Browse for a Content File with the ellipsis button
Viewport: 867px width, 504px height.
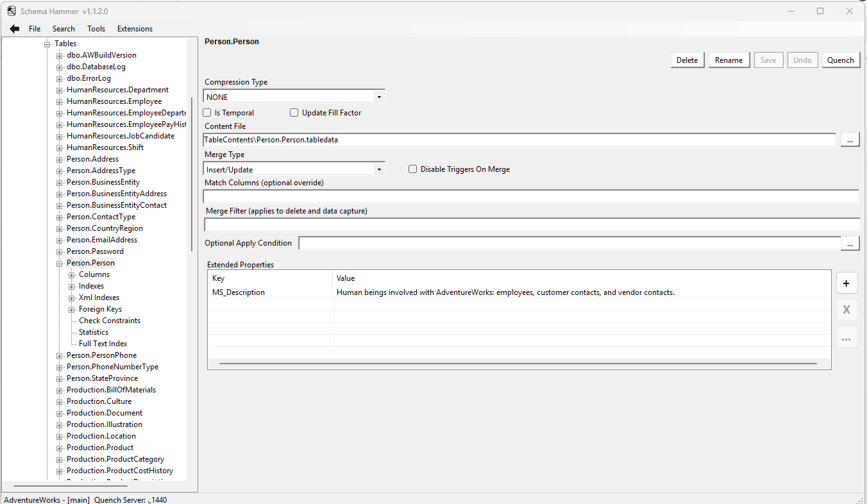pos(850,139)
